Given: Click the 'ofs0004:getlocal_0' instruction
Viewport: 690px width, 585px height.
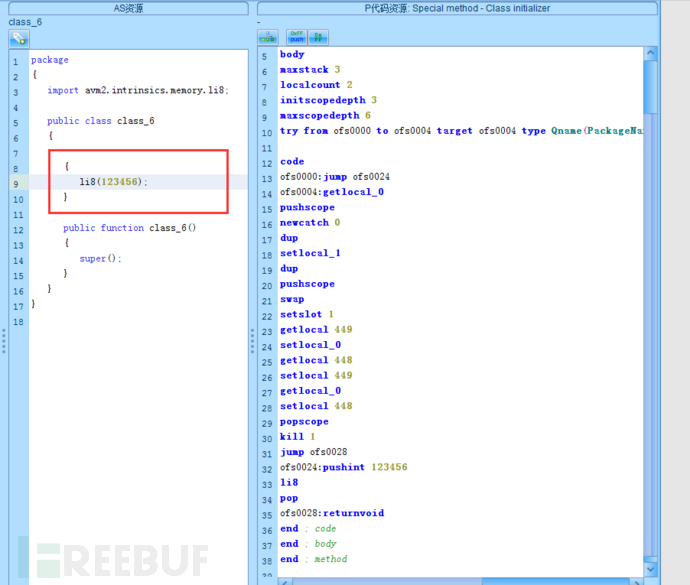Looking at the screenshot, I should point(331,192).
